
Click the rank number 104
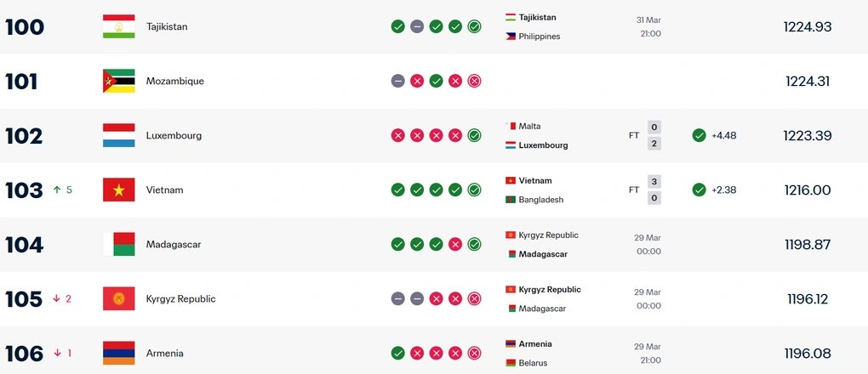click(24, 244)
